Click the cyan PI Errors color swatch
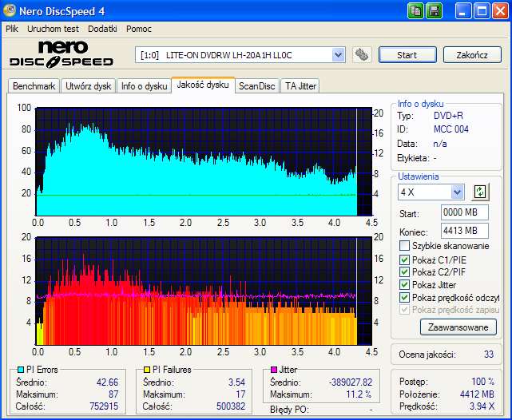512x420 pixels. point(21,370)
